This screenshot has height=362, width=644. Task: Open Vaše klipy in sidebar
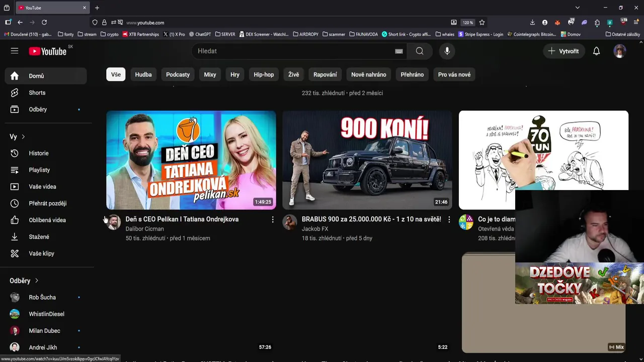pos(46,253)
